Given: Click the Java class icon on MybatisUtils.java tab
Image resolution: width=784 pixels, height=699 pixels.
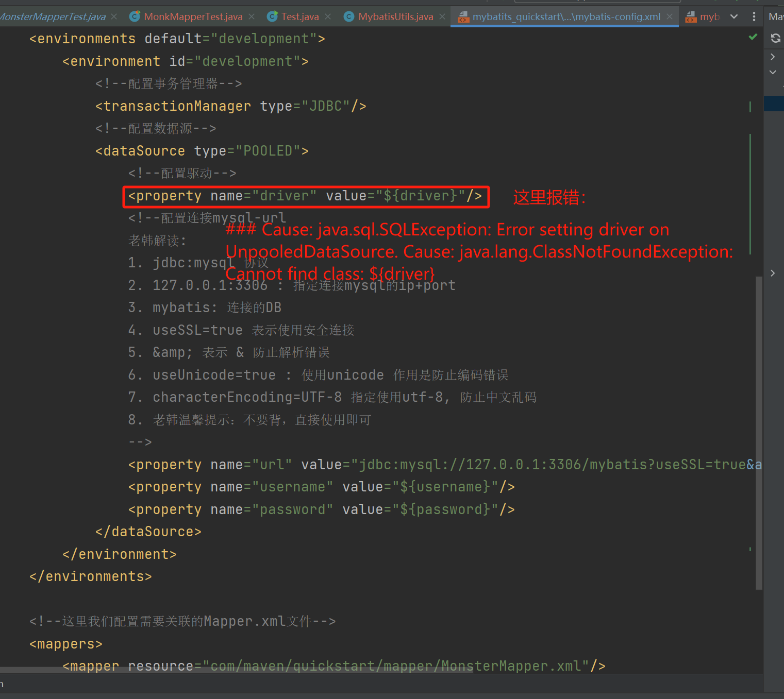Looking at the screenshot, I should 349,16.
